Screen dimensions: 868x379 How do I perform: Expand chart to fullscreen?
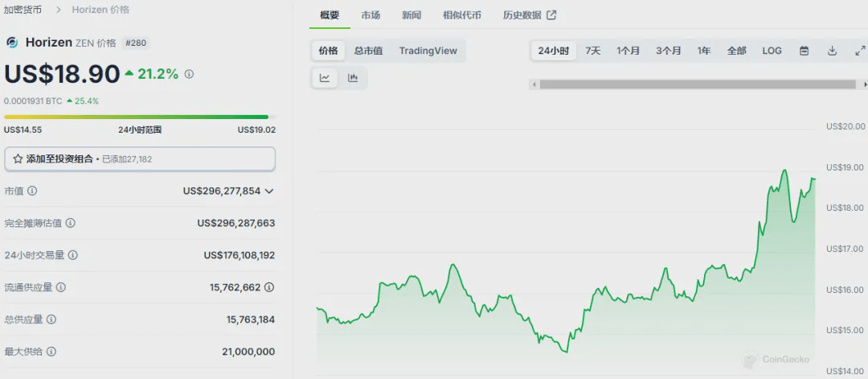[x=860, y=51]
